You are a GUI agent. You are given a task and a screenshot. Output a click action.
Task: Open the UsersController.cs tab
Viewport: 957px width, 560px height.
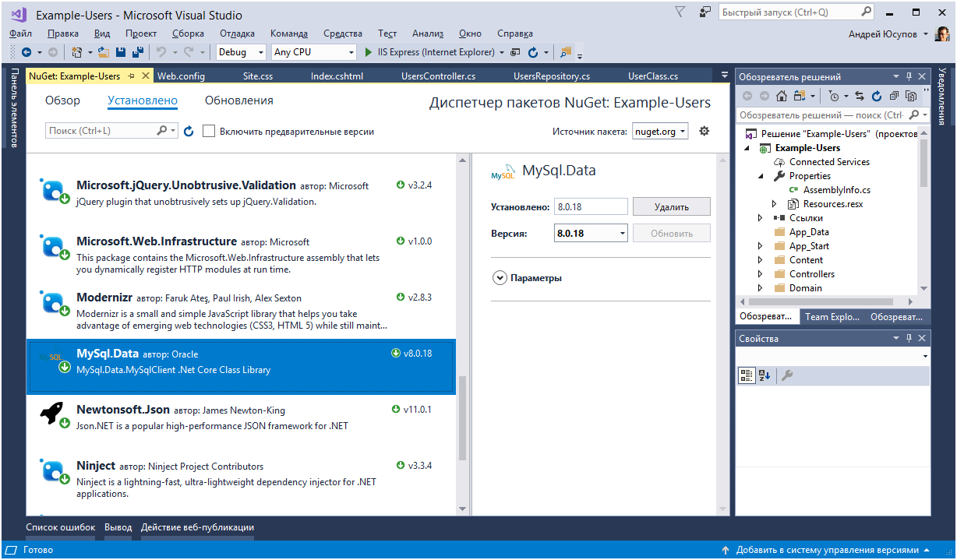coord(438,76)
